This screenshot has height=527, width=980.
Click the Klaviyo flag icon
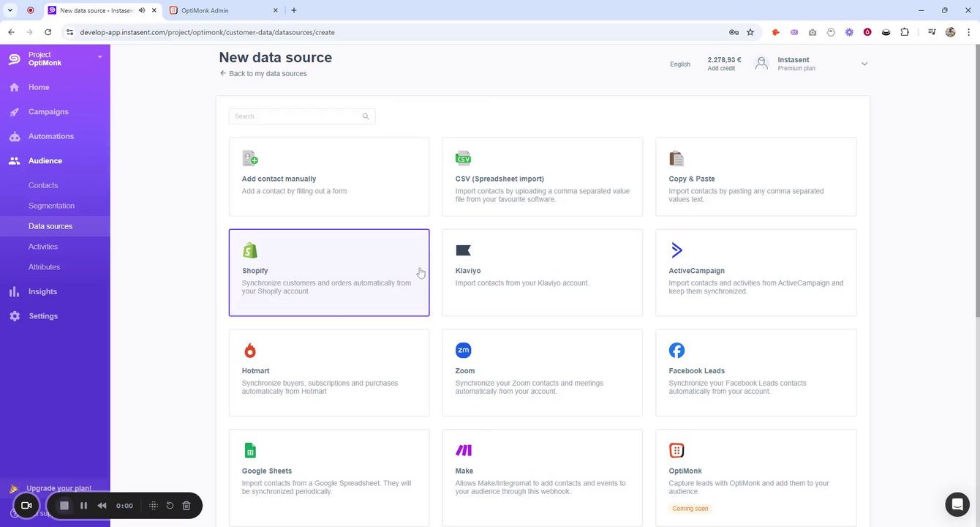(463, 250)
